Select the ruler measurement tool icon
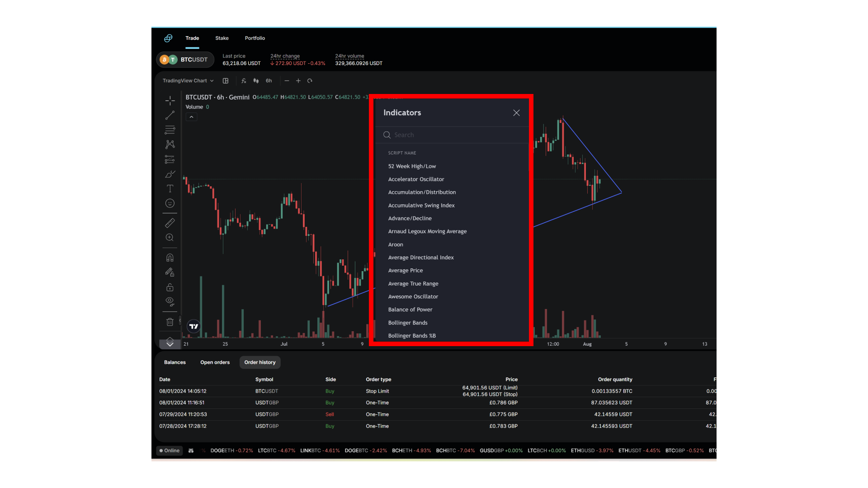The width and height of the screenshot is (868, 488). 170,223
